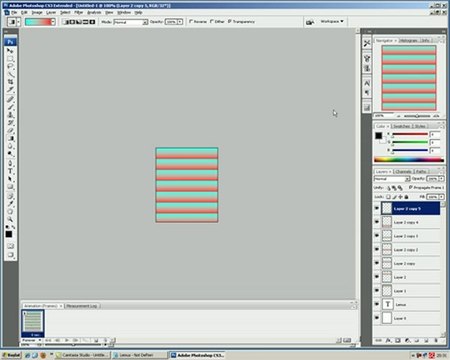450x360 pixels.
Task: Hide Layer 2 copy 5
Action: point(377,208)
